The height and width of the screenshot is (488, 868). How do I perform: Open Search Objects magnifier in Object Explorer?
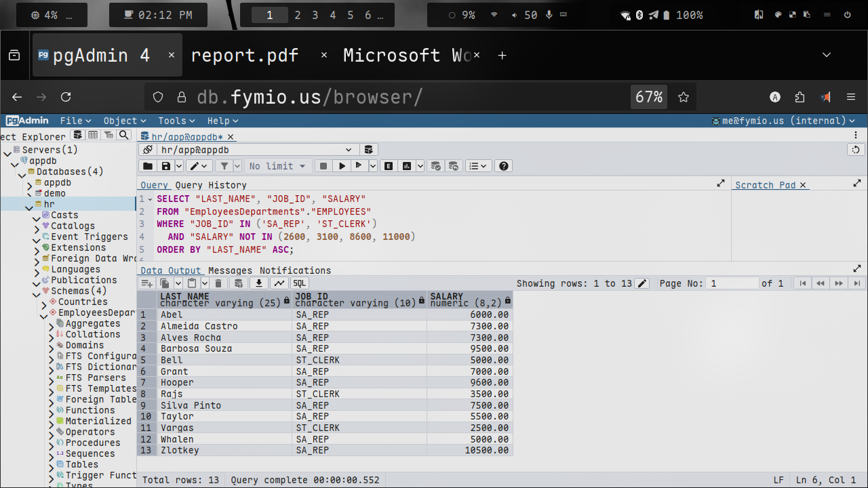[x=123, y=136]
